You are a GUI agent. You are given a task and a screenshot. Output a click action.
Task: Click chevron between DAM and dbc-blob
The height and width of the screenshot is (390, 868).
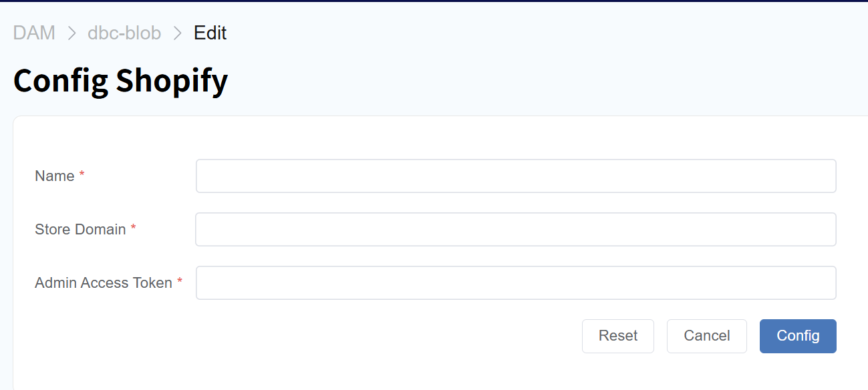[71, 33]
